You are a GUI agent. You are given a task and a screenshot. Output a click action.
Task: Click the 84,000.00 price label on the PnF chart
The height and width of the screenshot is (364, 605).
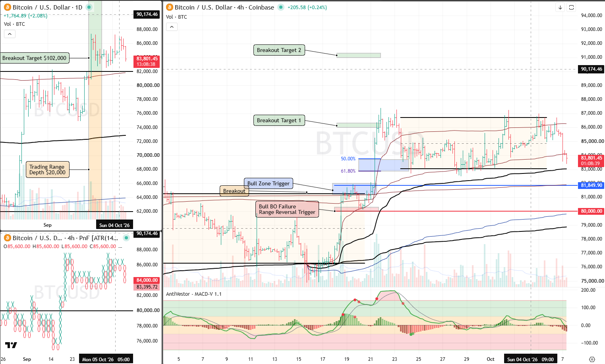(x=147, y=280)
